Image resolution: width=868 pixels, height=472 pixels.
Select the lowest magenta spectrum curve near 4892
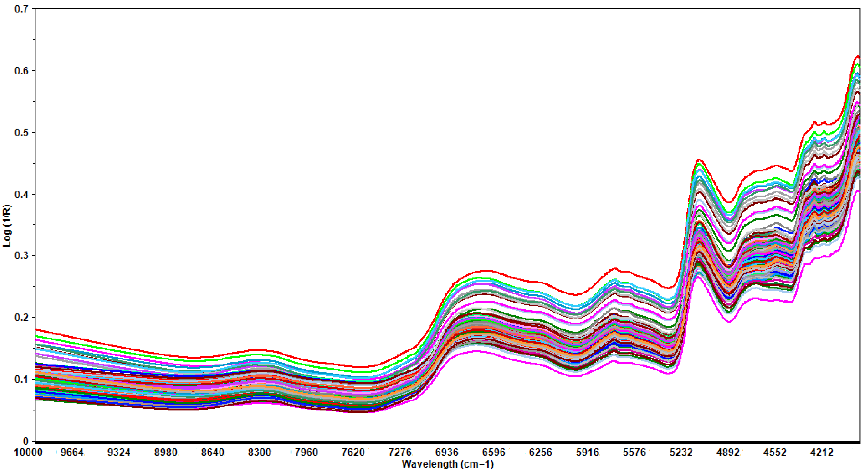729,322
